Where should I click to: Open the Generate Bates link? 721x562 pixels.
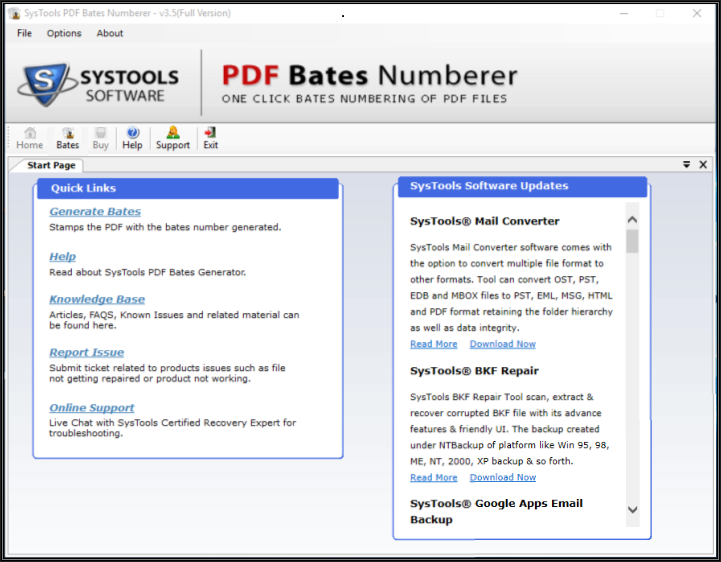(x=95, y=212)
